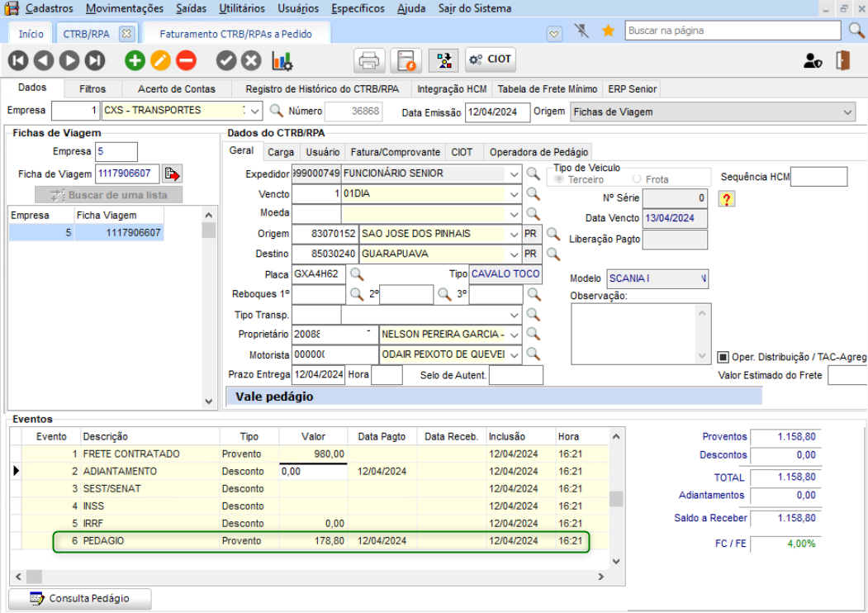Select the Frota vehicle type radio button

[x=636, y=179]
